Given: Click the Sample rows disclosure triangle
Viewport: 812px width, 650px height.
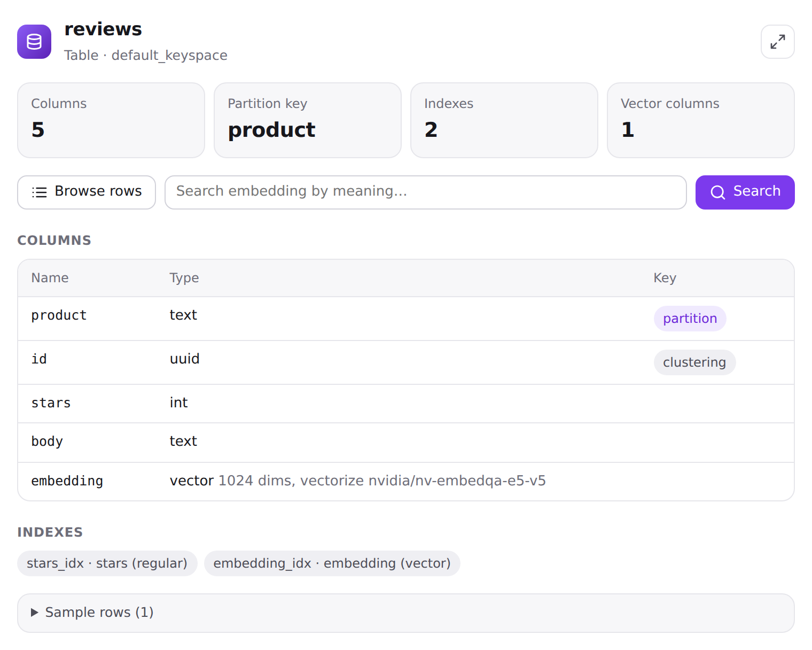Looking at the screenshot, I should tap(35, 613).
